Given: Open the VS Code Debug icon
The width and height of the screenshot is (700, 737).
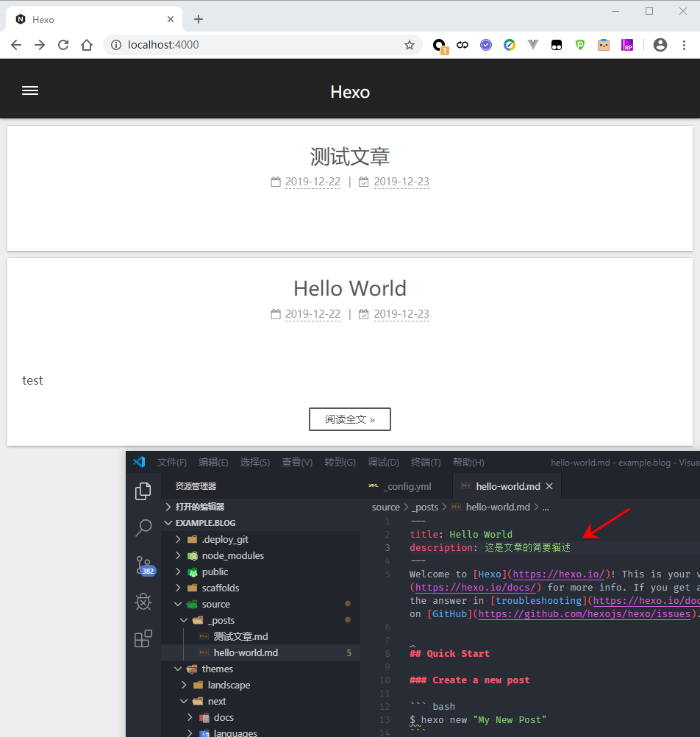Looking at the screenshot, I should (x=143, y=602).
